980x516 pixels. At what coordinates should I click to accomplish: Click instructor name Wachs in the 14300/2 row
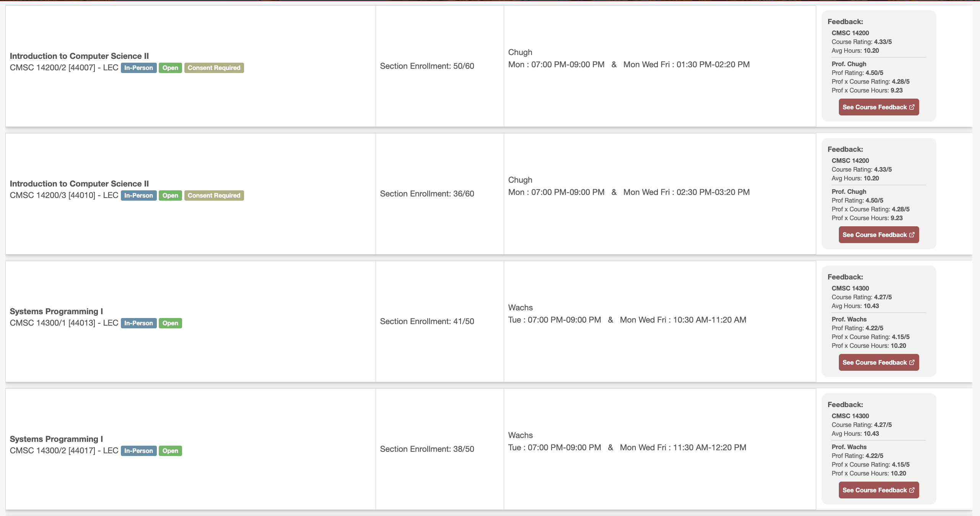(520, 435)
